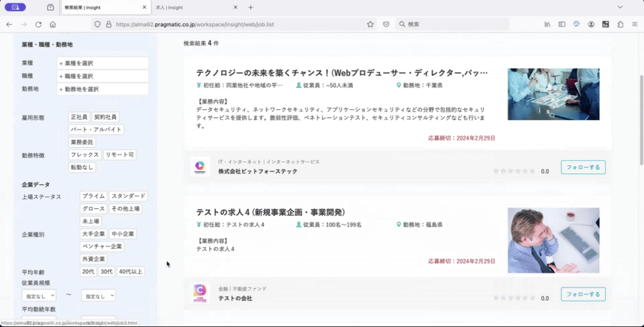This screenshot has height=327, width=644.
Task: Toggle the 契約社員 employment filter
Action: [x=105, y=118]
